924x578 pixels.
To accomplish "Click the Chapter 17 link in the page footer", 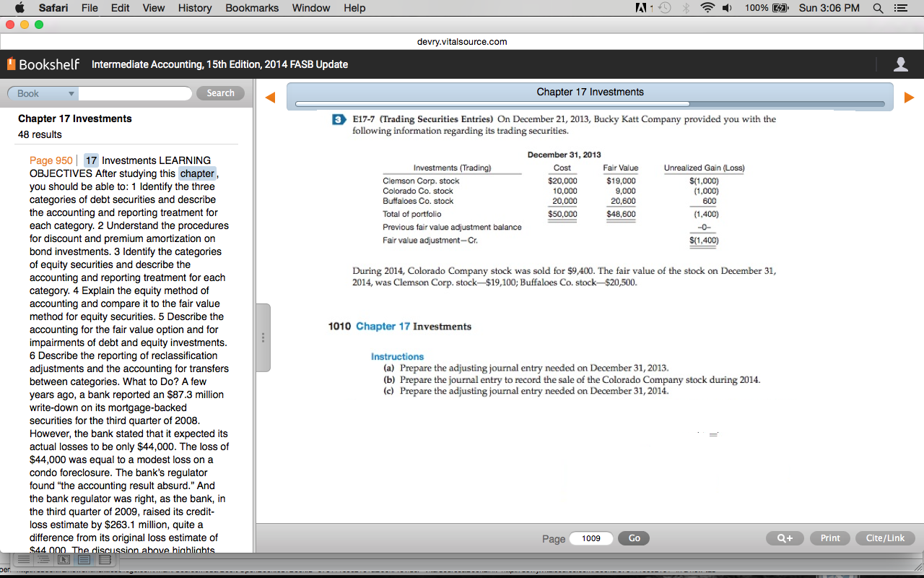I will point(383,327).
